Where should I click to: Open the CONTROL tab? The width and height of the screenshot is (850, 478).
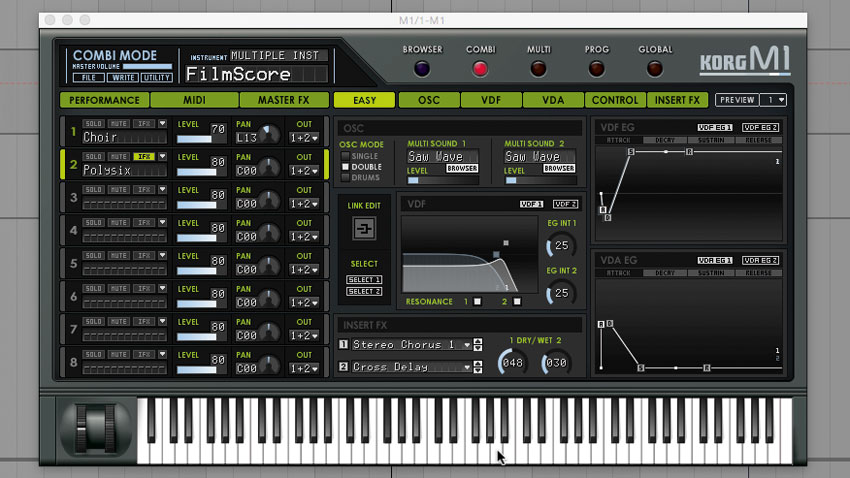tap(615, 100)
